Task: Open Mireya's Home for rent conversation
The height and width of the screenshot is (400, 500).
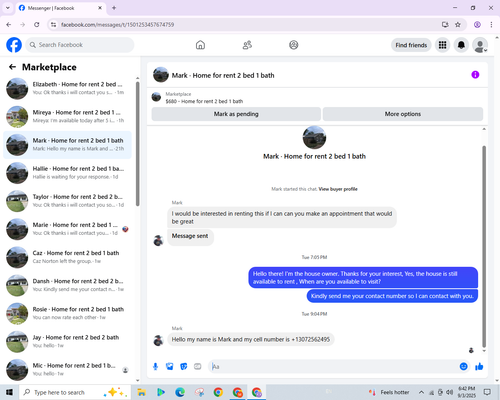Action: 67,117
